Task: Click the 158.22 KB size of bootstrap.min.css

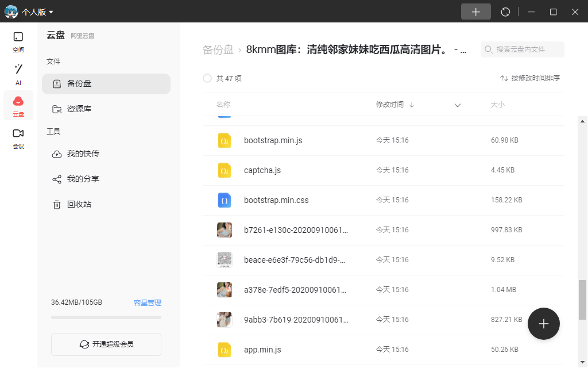Action: coord(506,200)
